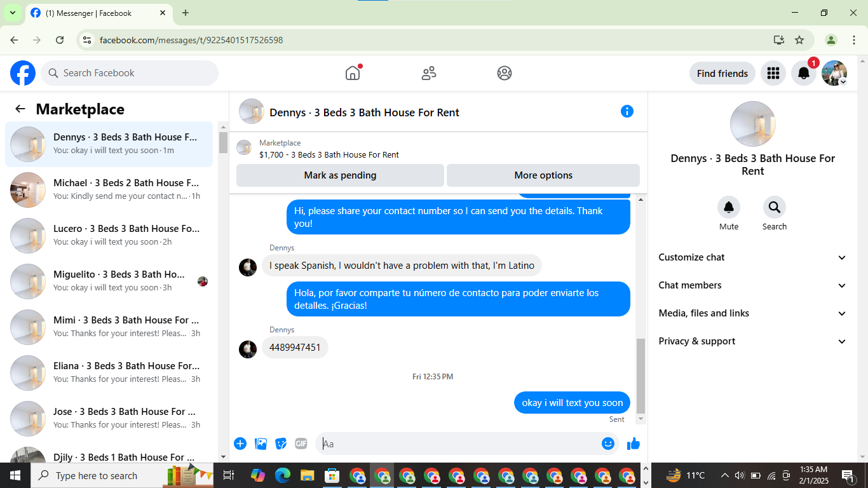The image size is (868, 488).
Task: Bookmark this page with star icon
Action: pos(799,40)
